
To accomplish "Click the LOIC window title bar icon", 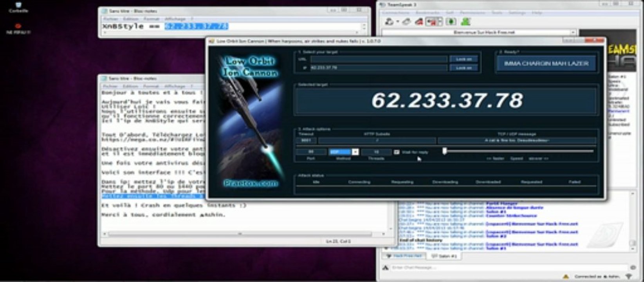I will point(211,41).
